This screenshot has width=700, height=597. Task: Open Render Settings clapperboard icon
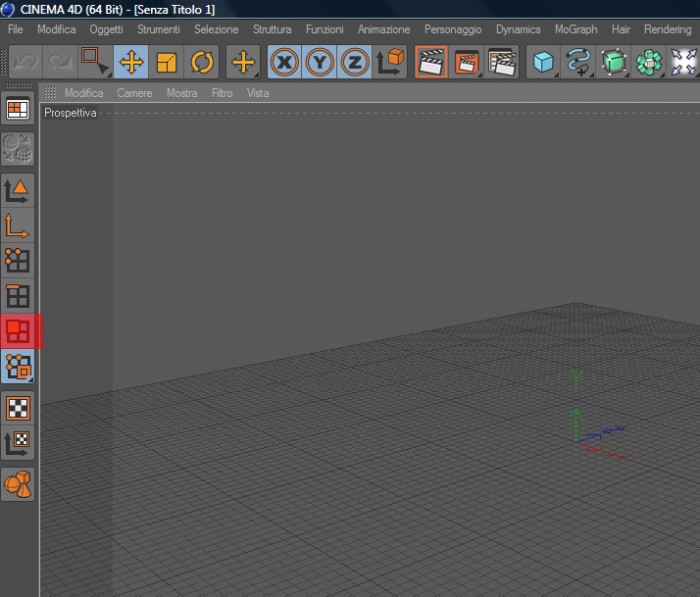[502, 62]
